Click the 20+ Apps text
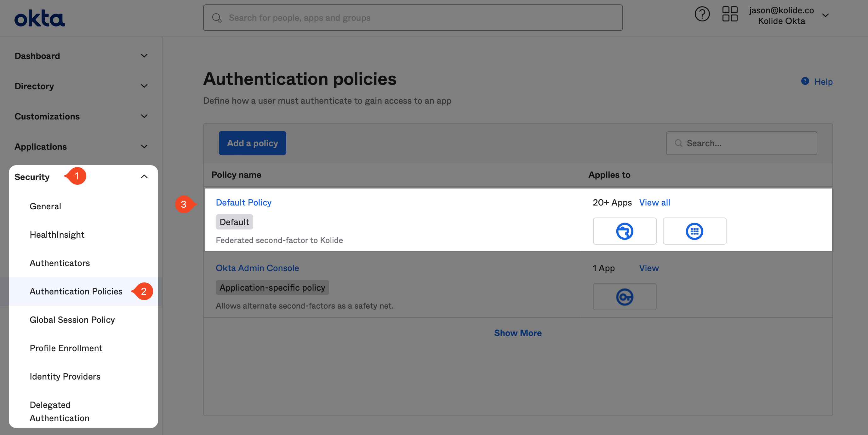This screenshot has width=868, height=435. pyautogui.click(x=612, y=203)
